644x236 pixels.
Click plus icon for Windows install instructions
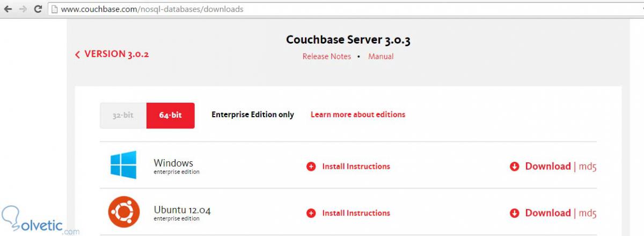(311, 167)
